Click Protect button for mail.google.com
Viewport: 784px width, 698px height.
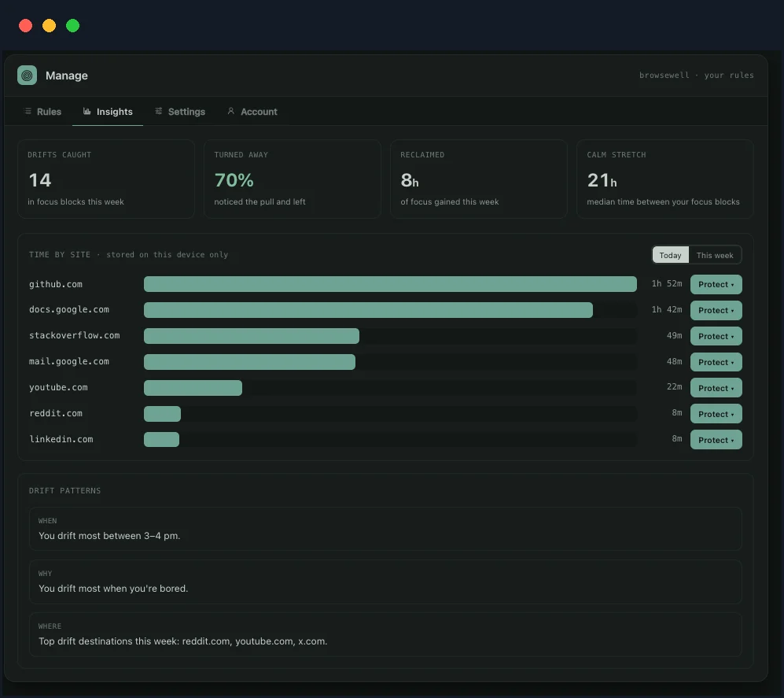pos(716,362)
